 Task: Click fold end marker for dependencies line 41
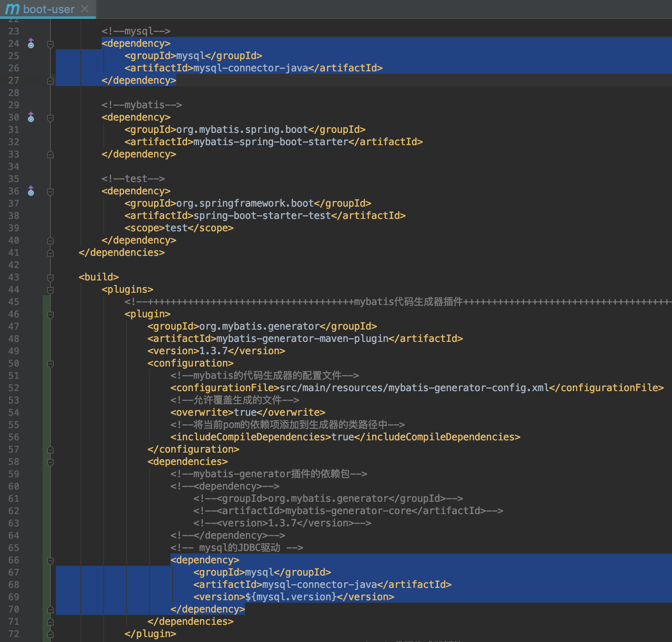tap(50, 253)
